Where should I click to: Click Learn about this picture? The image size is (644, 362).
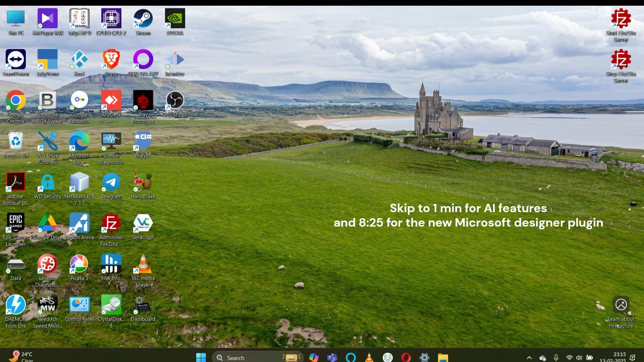point(621,312)
